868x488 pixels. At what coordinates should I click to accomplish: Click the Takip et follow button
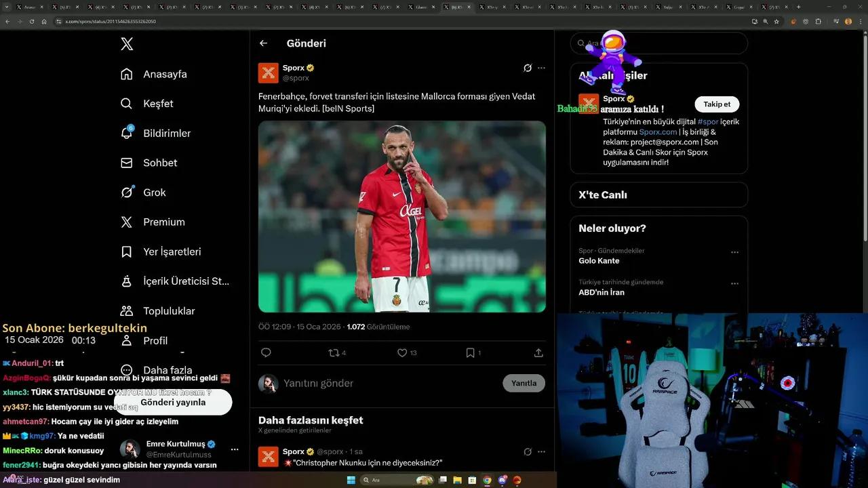pyautogui.click(x=717, y=104)
